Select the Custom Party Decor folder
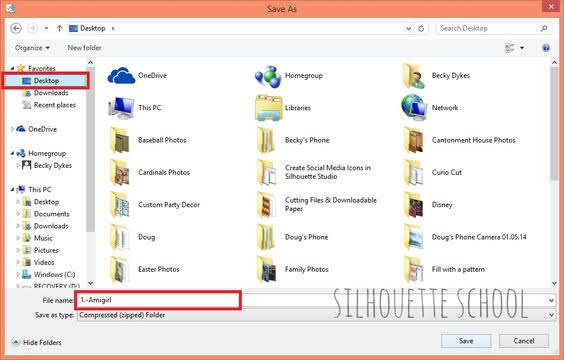 click(x=155, y=205)
